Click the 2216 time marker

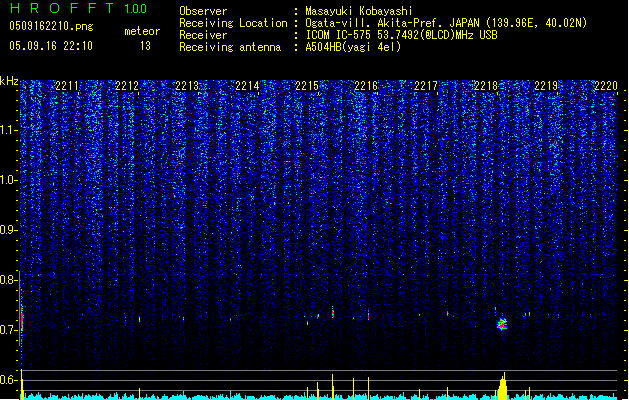(x=366, y=85)
